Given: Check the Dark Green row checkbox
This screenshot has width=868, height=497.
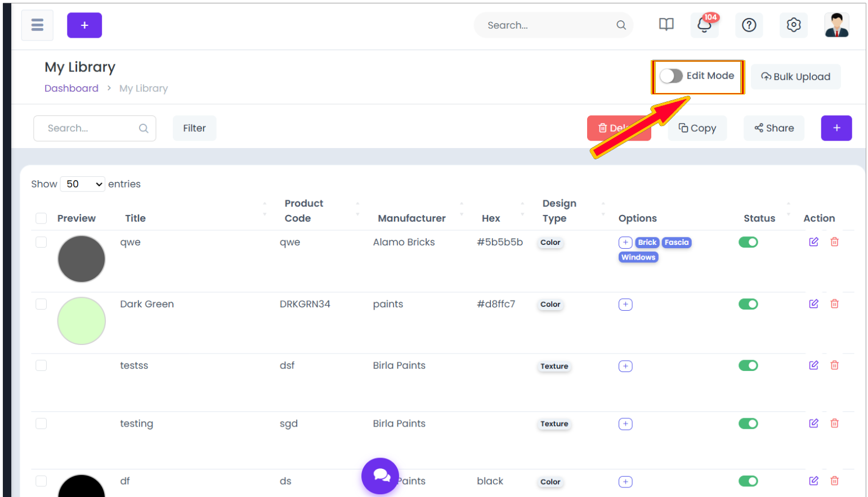Looking at the screenshot, I should pyautogui.click(x=41, y=304).
